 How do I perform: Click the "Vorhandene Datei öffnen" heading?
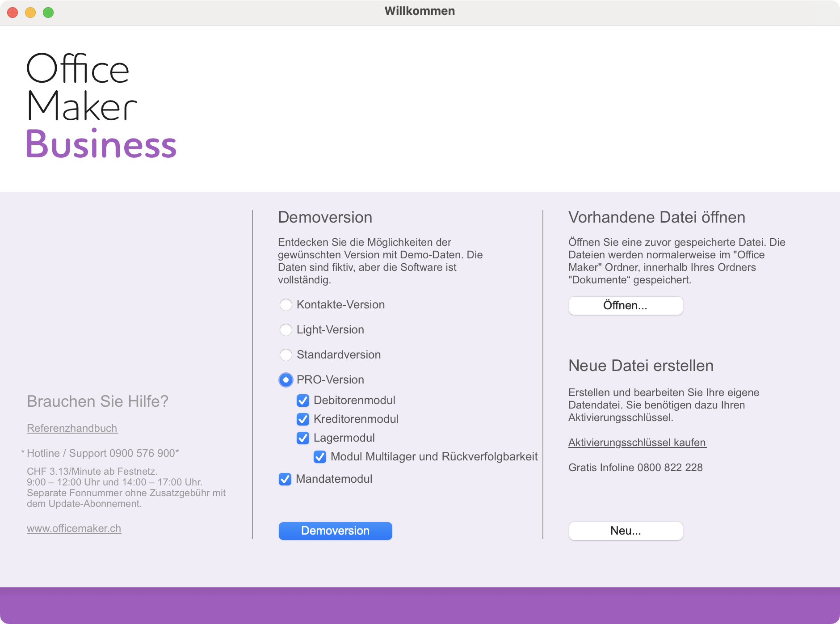(x=657, y=217)
